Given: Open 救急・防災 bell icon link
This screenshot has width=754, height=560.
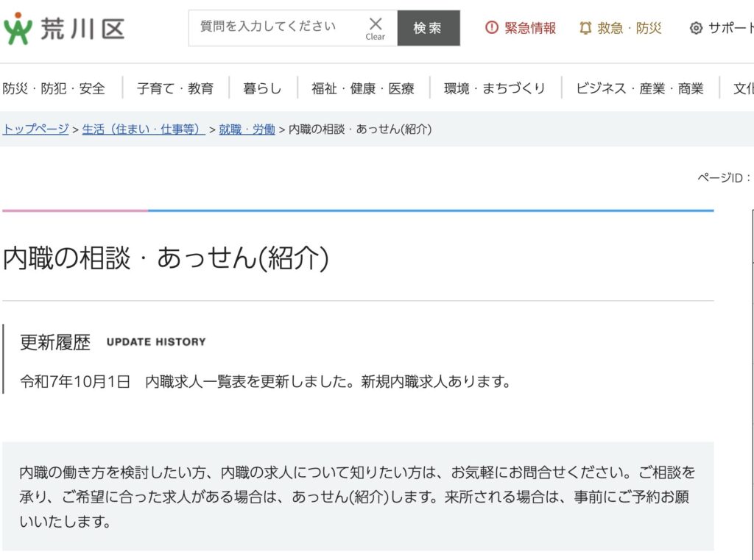Looking at the screenshot, I should (x=585, y=28).
